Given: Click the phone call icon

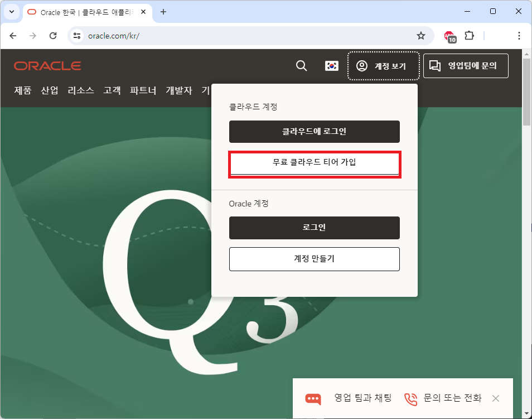Looking at the screenshot, I should pos(410,399).
